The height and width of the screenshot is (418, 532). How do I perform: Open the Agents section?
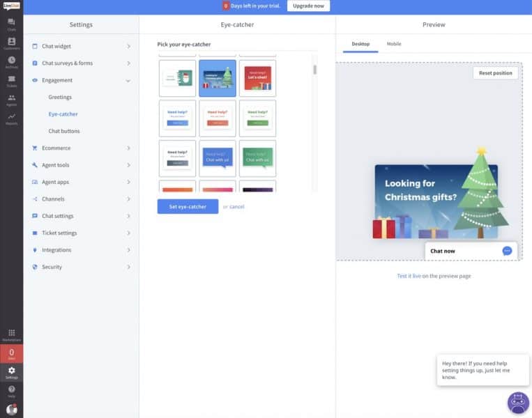coord(11,100)
